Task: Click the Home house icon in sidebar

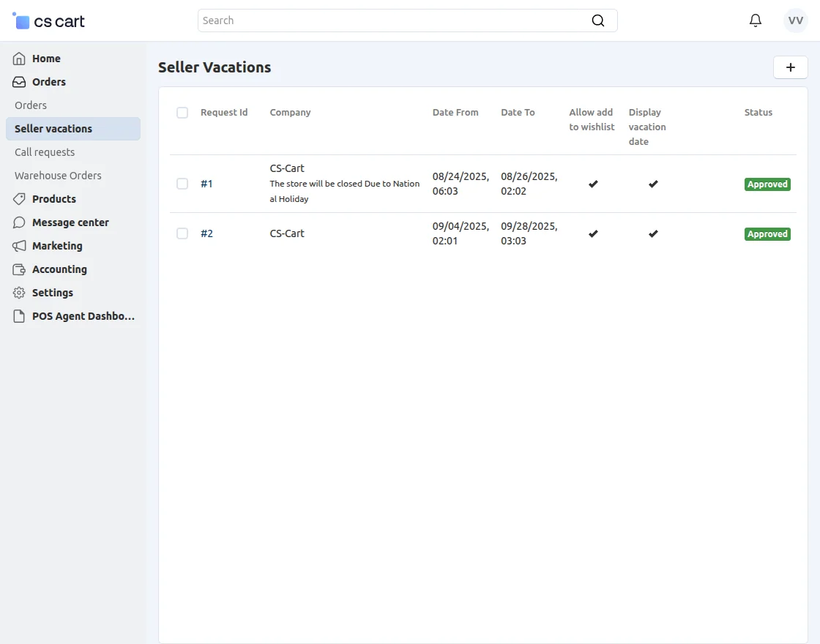Action: (x=19, y=59)
